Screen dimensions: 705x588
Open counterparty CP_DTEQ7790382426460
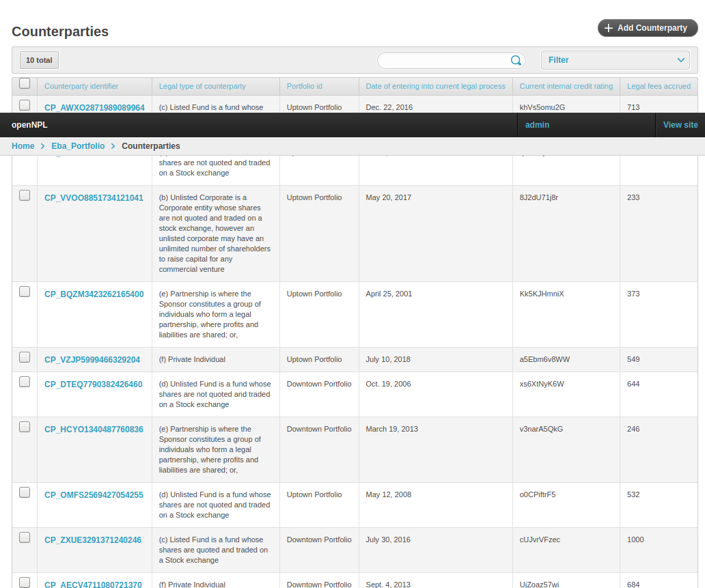(x=94, y=384)
